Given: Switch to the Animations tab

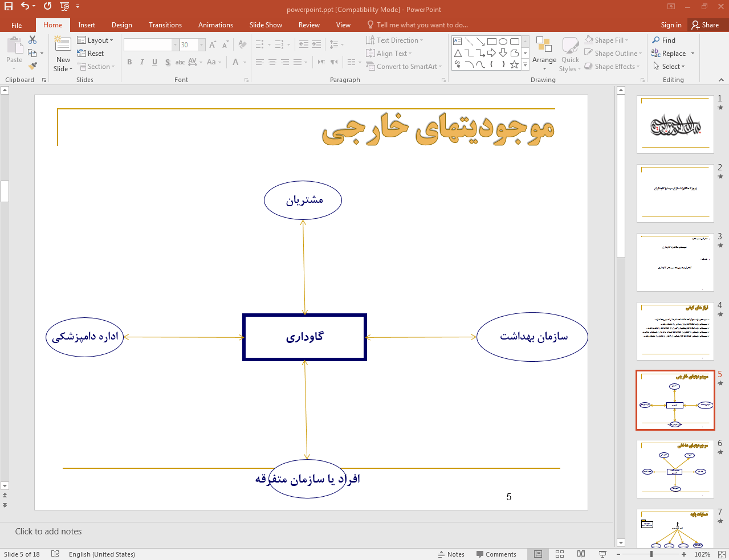Looking at the screenshot, I should [215, 25].
